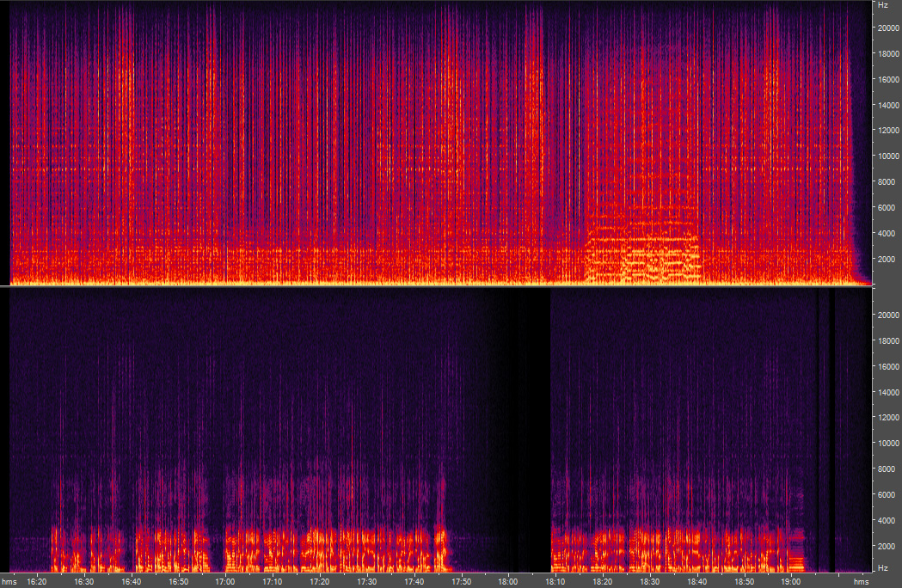This screenshot has width=902, height=588.
Task: Click the 16:20 timeline ruler label
Action: coord(36,581)
